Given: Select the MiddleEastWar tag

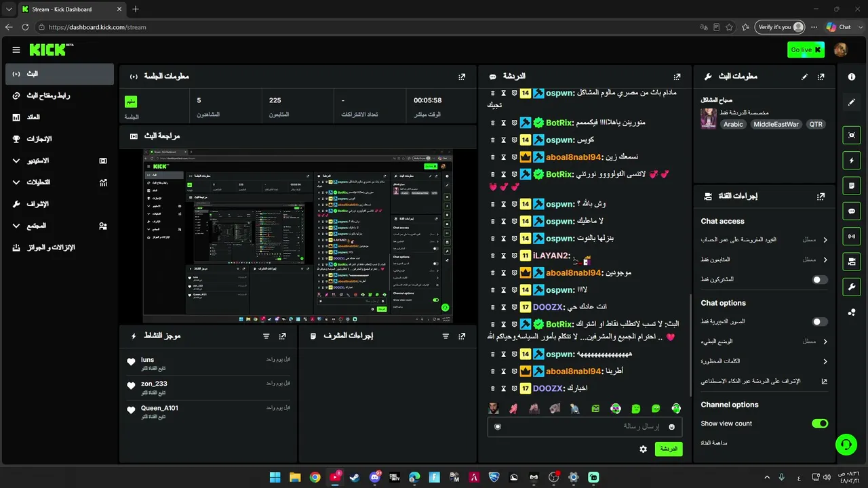Looking at the screenshot, I should (x=776, y=125).
